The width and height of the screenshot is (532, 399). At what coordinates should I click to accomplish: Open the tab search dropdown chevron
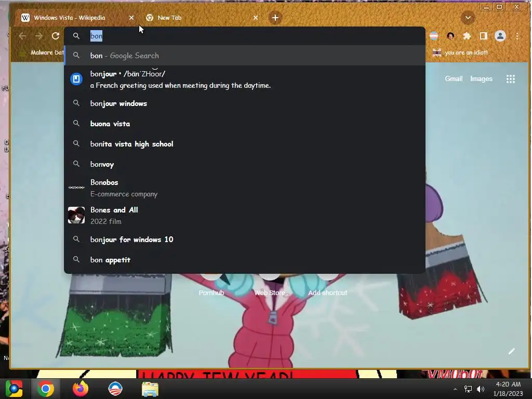(x=468, y=18)
